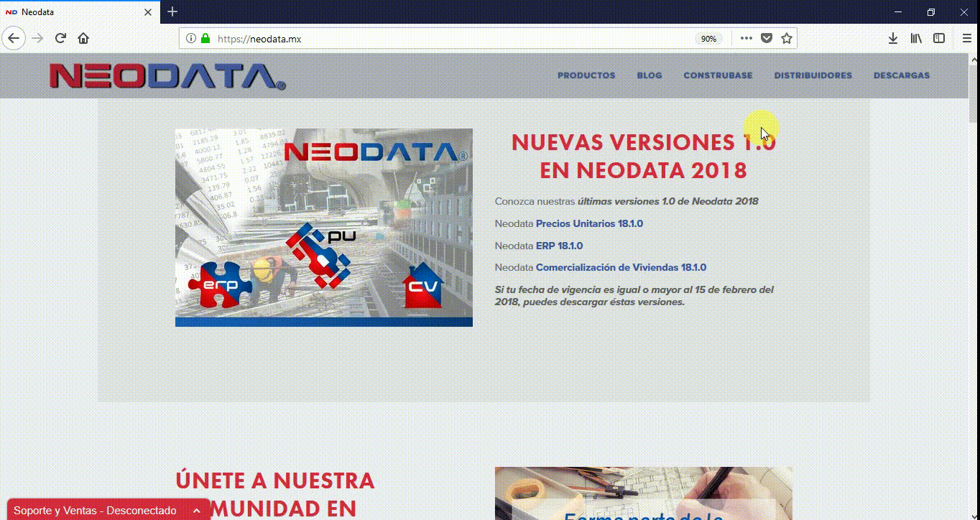980x520 pixels.
Task: Open Precios Unitarios 18.1.0 link
Action: tap(589, 223)
